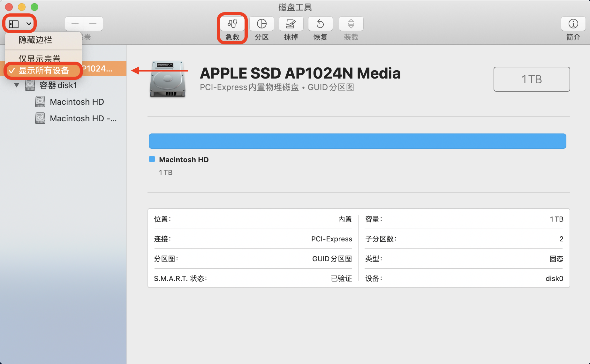
Task: Click the blue Macintosh HD legend swatch
Action: [152, 159]
